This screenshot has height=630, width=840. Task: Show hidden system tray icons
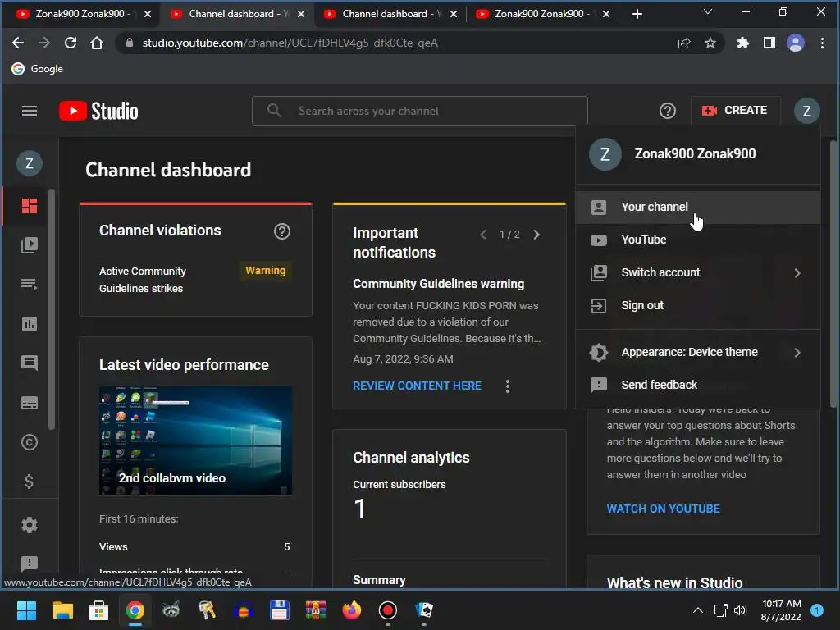coord(697,610)
